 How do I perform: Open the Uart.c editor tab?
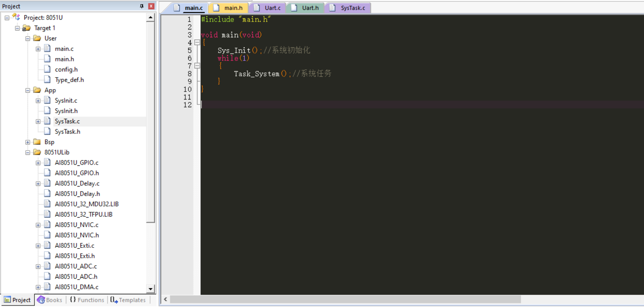[267, 8]
